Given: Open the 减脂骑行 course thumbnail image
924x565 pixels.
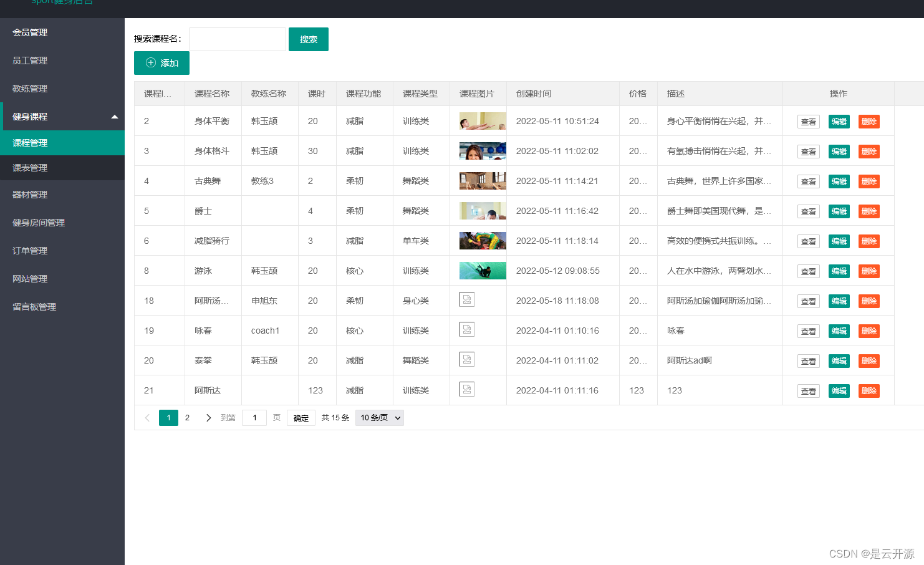Looking at the screenshot, I should [x=483, y=241].
